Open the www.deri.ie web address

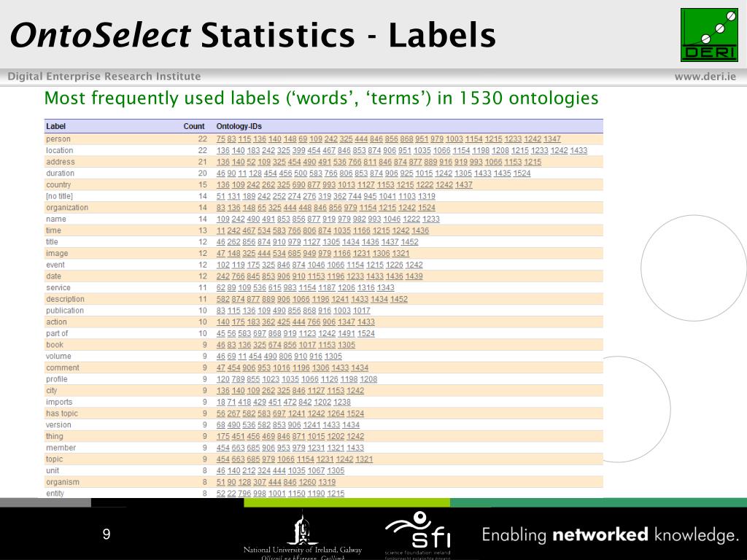[705, 76]
